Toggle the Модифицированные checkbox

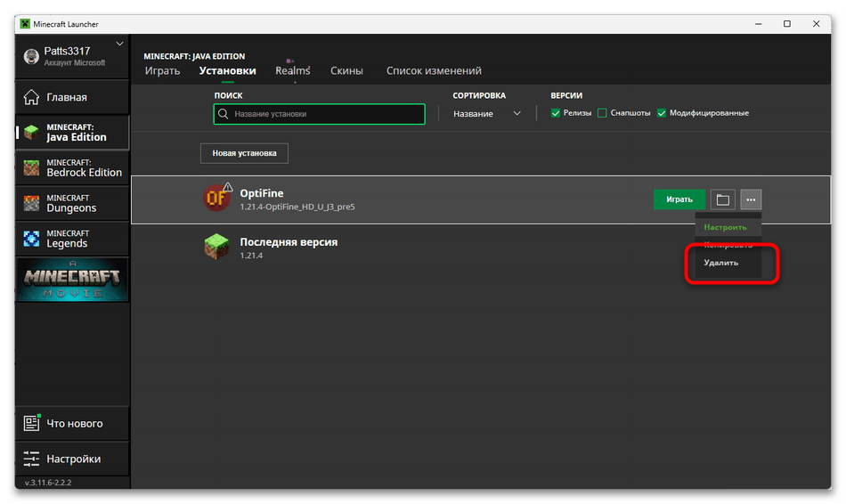(662, 113)
